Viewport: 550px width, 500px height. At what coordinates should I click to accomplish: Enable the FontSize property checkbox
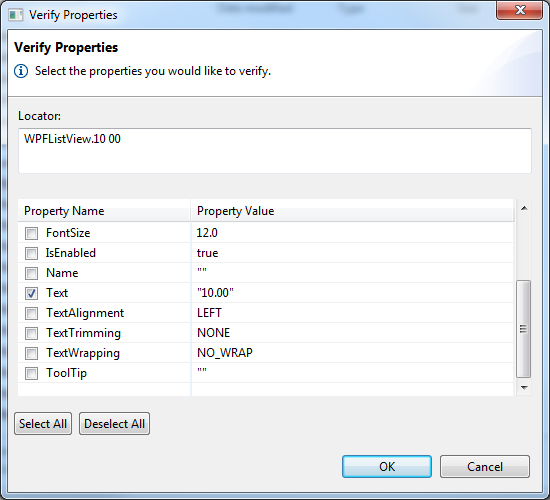31,233
